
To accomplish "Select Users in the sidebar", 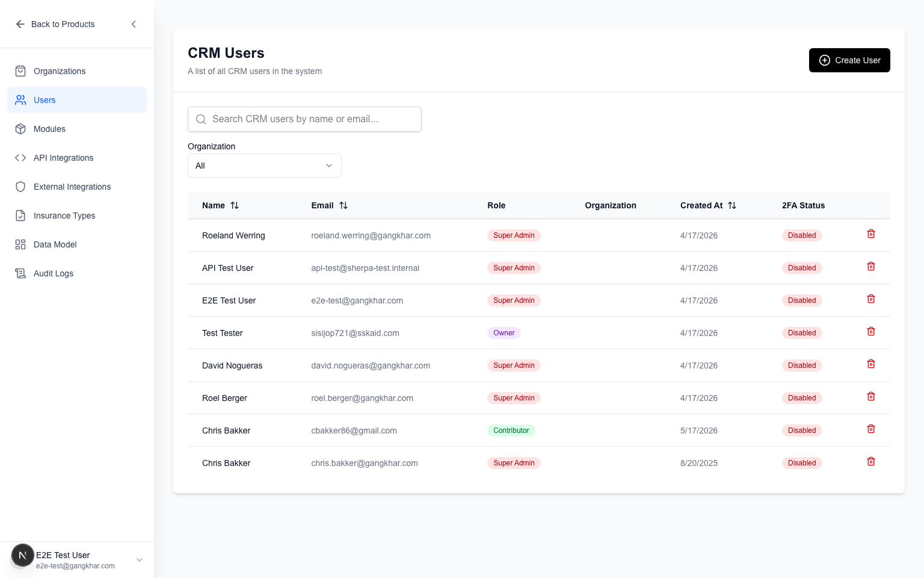I will coord(77,100).
